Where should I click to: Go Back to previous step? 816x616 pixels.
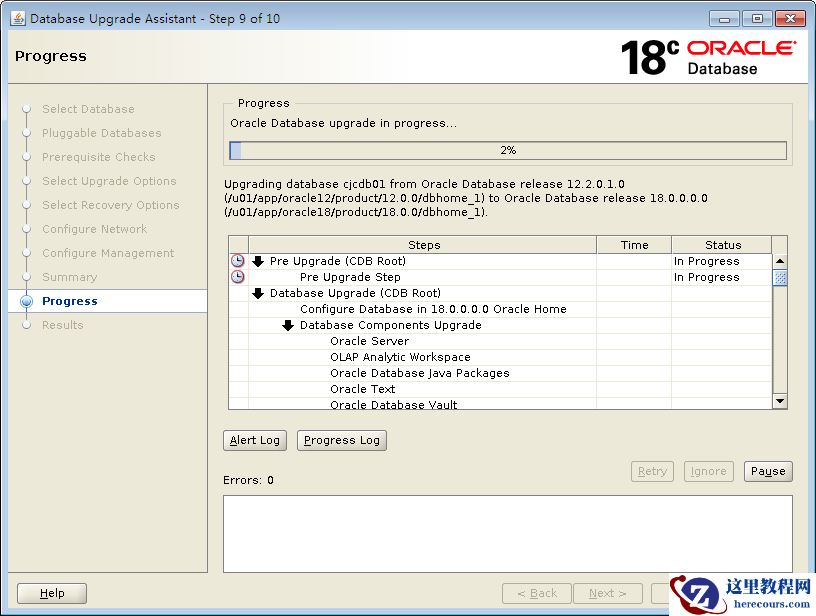[x=537, y=593]
